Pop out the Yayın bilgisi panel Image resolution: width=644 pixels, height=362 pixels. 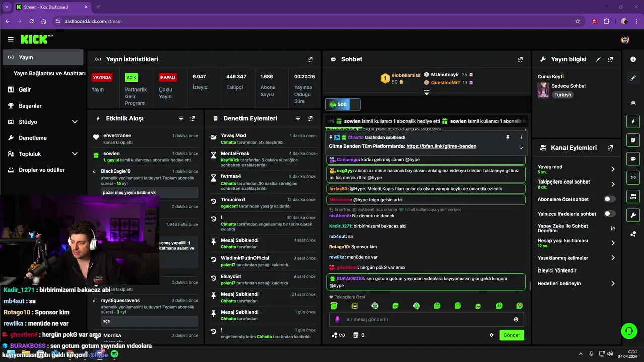coord(610,59)
